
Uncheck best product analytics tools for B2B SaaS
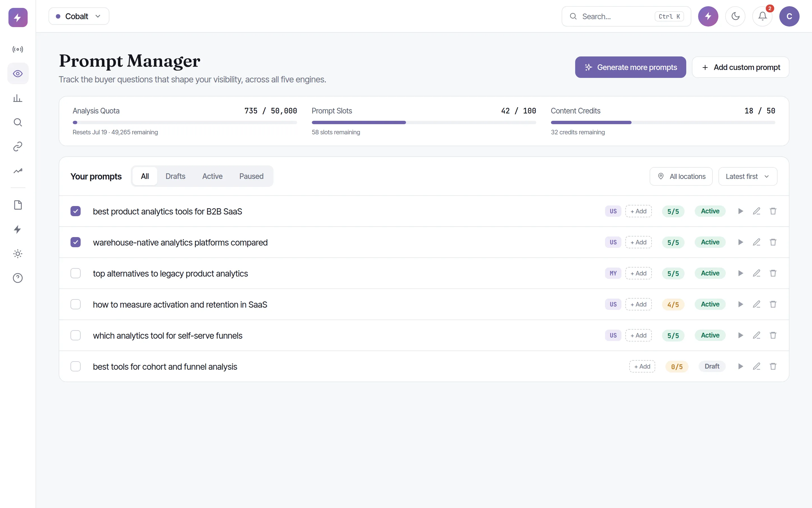pyautogui.click(x=76, y=211)
